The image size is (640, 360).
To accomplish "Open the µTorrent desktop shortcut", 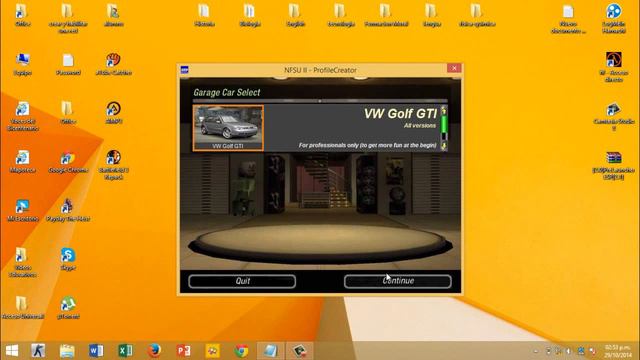I will pos(68,307).
